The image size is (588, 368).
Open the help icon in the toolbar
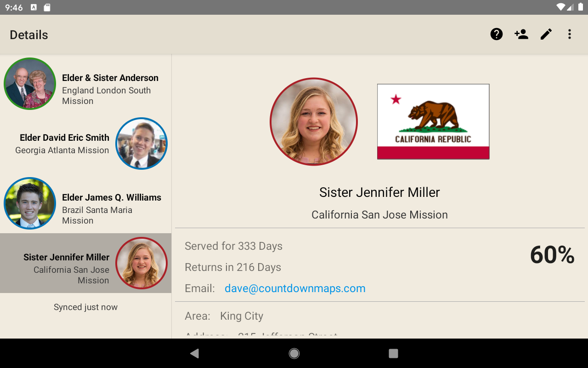(497, 34)
